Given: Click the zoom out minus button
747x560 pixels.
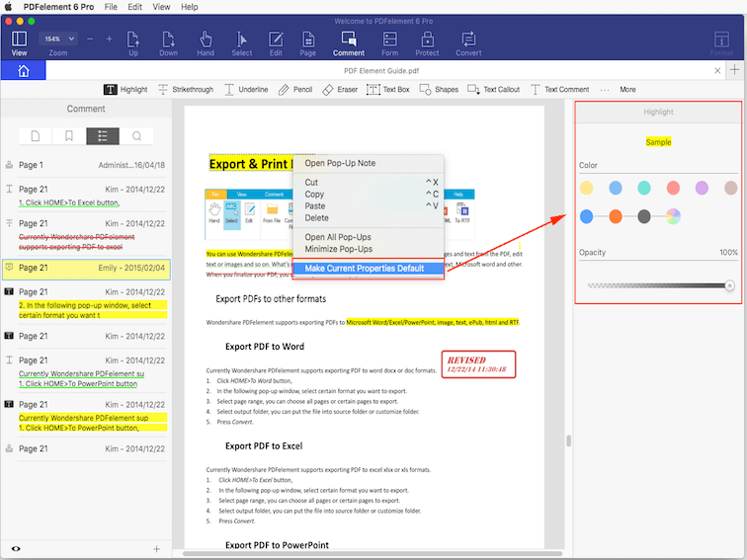Looking at the screenshot, I should click(90, 39).
